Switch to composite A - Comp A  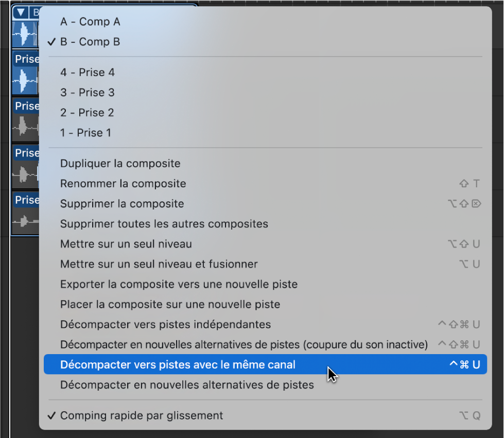pyautogui.click(x=90, y=22)
